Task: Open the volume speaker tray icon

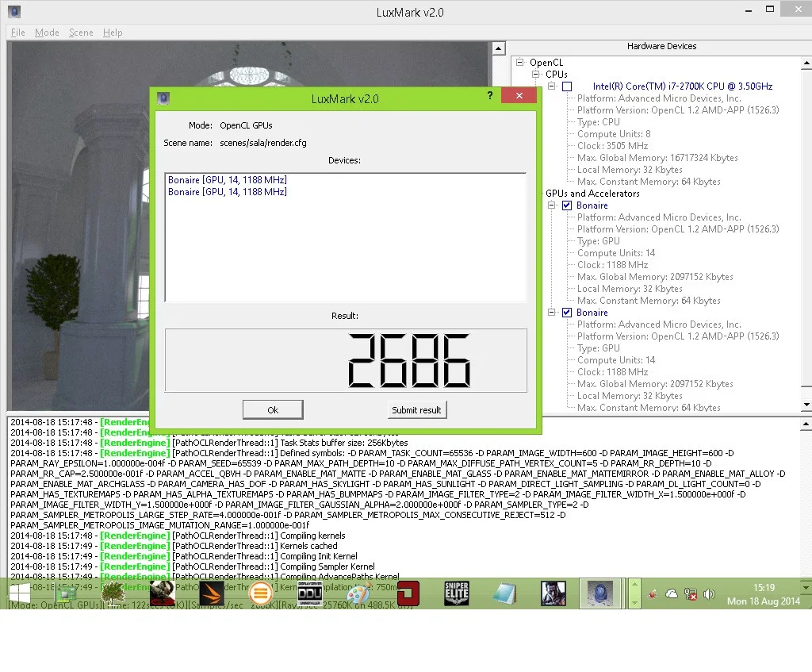Action: (709, 593)
